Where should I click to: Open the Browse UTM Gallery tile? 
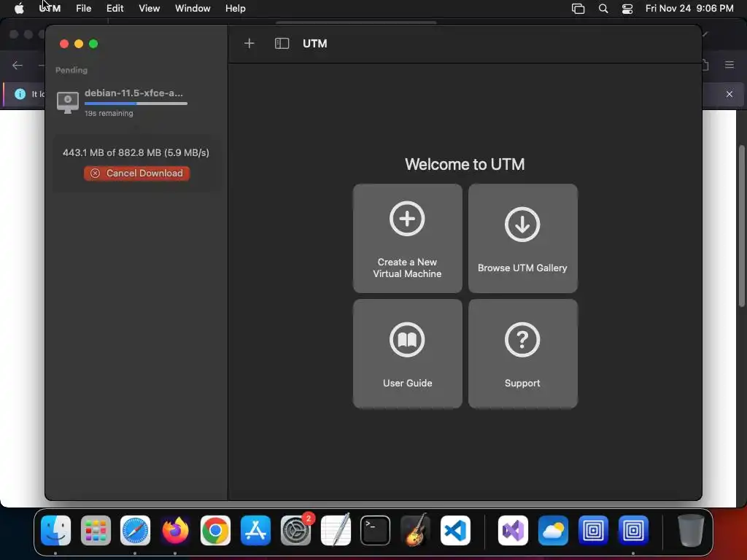522,238
